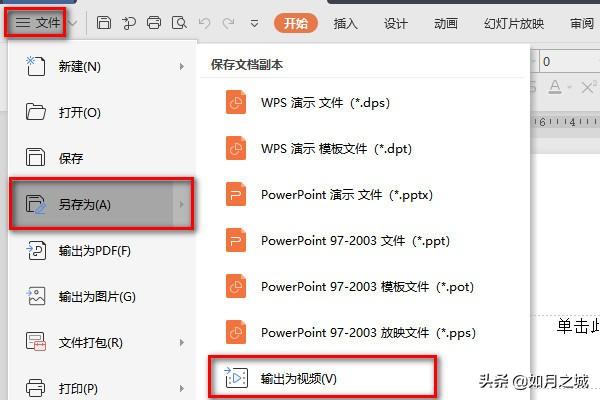Click the orange icon for *.pot format
Viewport: 600px width, 400px height.
pos(236,286)
